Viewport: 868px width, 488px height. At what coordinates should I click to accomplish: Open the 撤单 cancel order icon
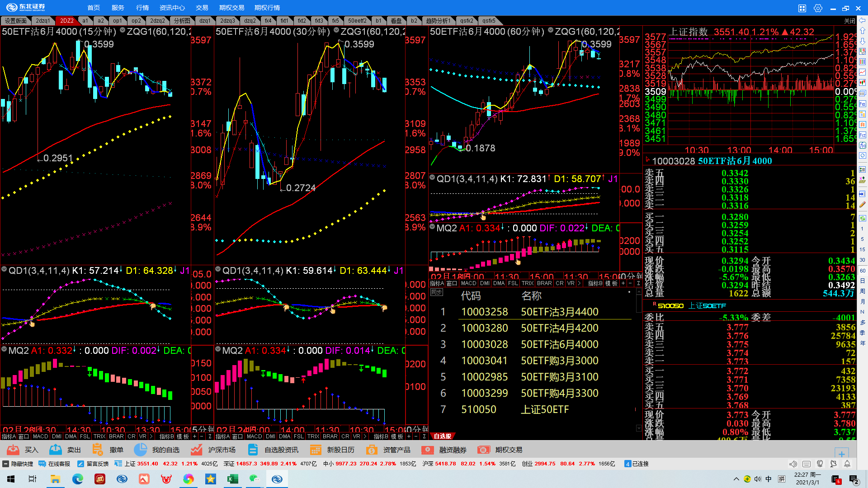point(98,450)
